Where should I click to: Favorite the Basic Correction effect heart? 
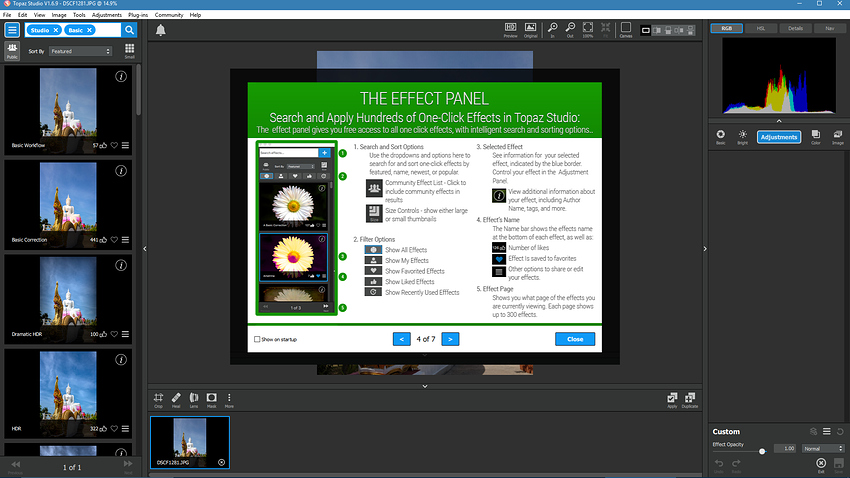coord(114,240)
